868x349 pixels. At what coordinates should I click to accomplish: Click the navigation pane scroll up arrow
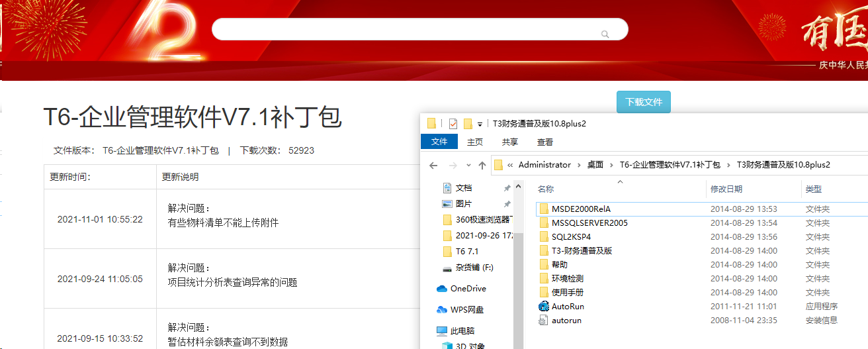click(x=518, y=185)
